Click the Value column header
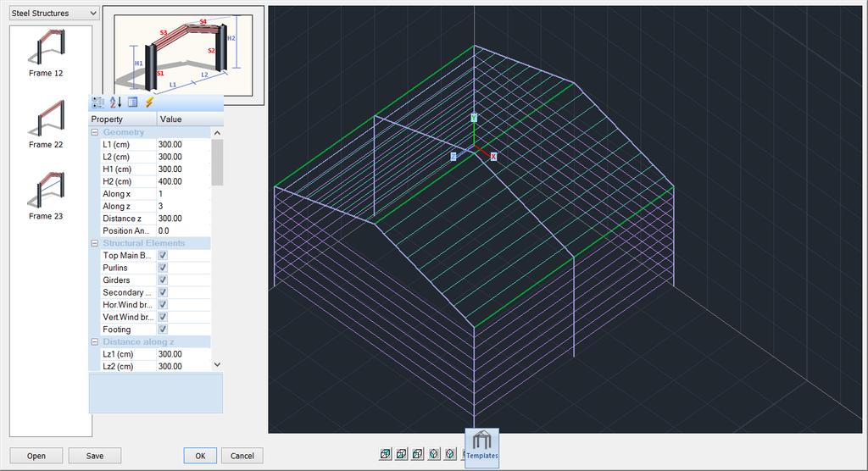 [190, 119]
